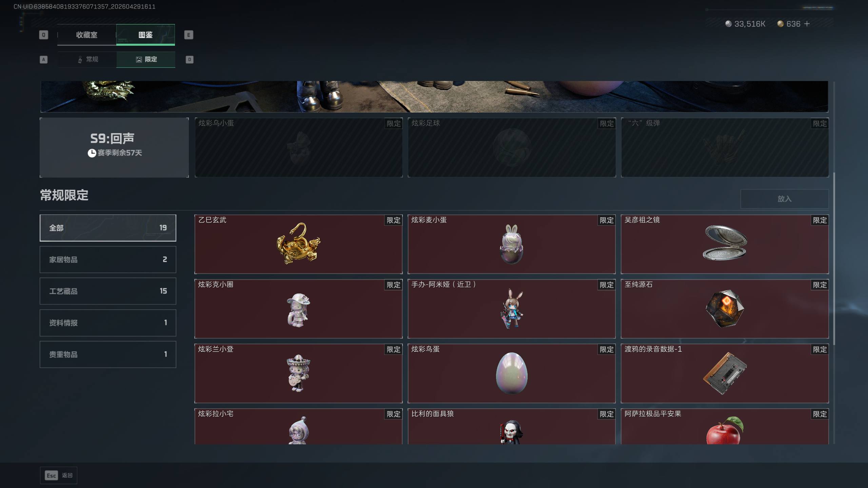868x488 pixels.
Task: Switch to the 常规 sub-tab
Action: point(87,59)
